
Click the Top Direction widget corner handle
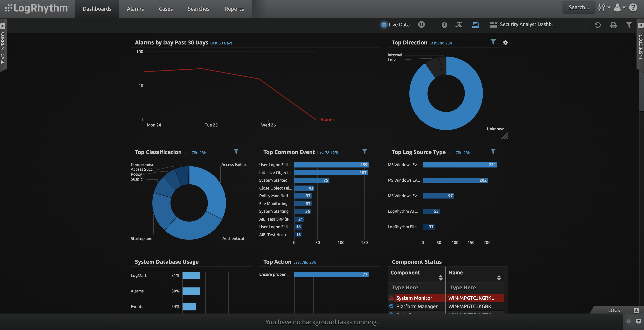coord(505,136)
